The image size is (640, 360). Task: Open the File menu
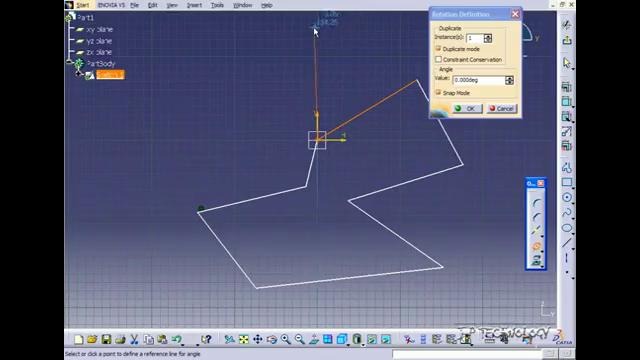[135, 5]
